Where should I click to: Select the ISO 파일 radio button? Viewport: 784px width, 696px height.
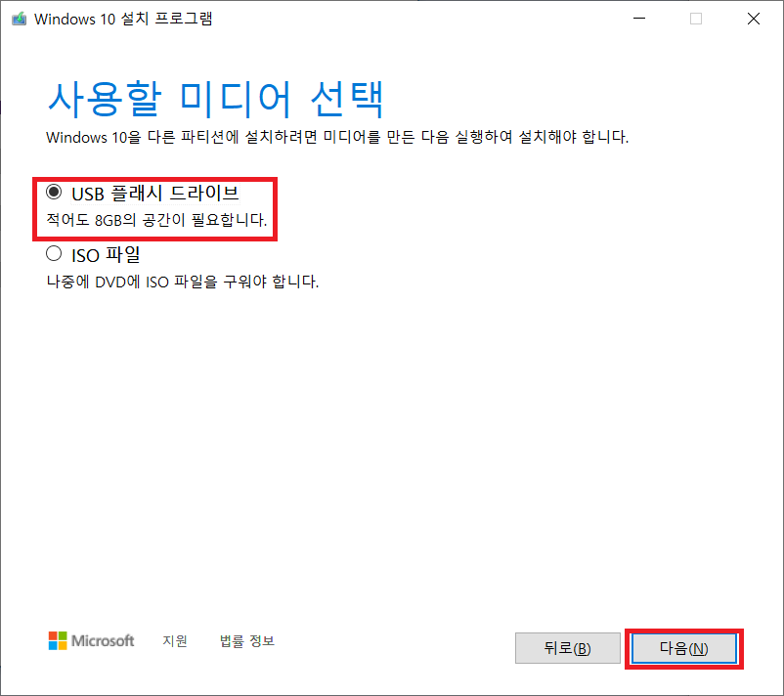click(x=54, y=253)
